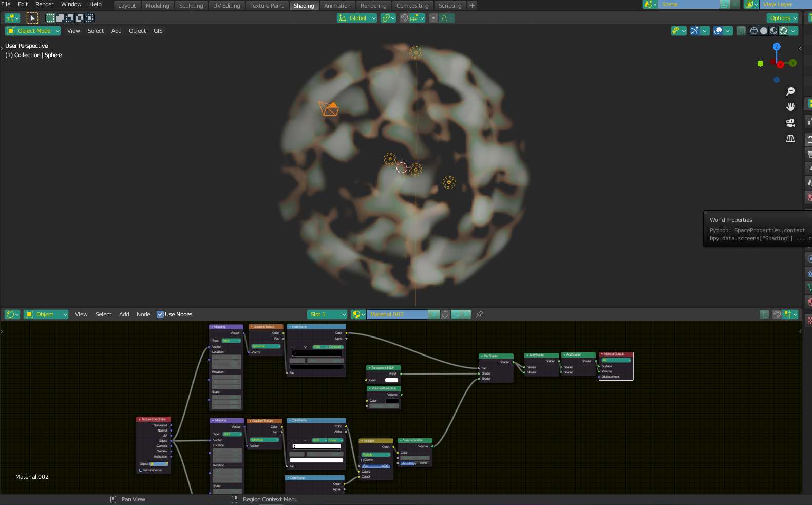
Task: Open the shading options dropdown arrow
Action: (794, 31)
